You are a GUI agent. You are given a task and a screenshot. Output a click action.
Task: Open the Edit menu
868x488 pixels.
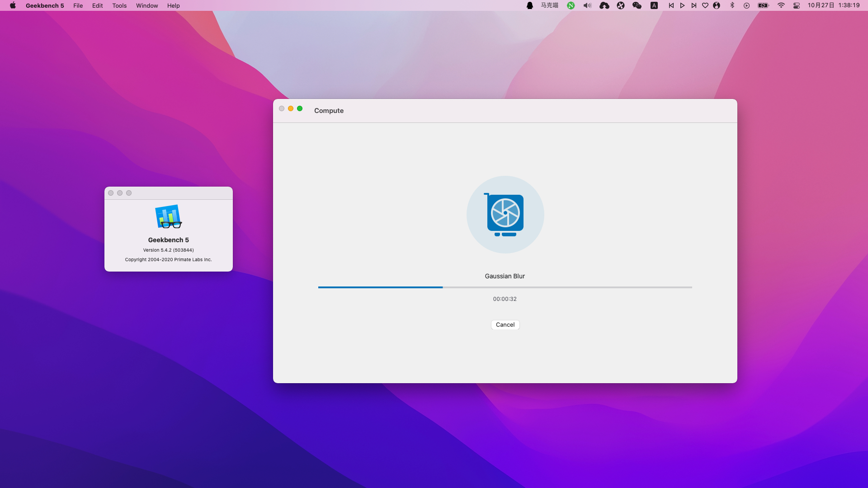[98, 5]
